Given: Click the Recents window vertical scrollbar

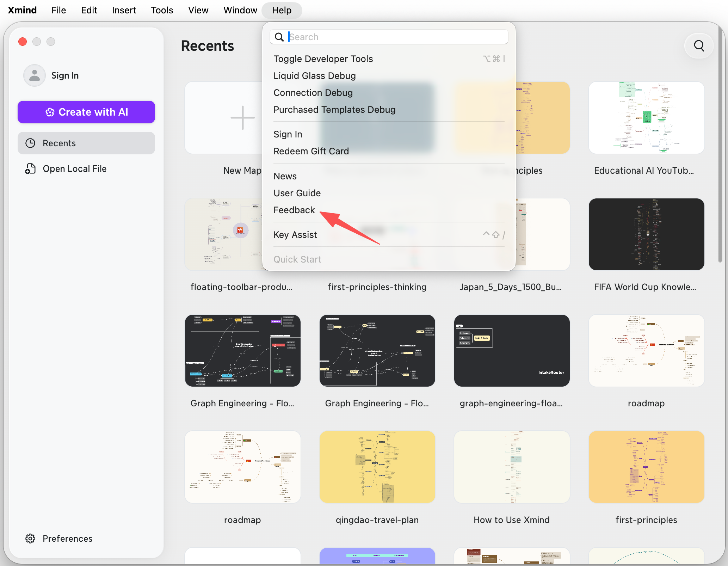Looking at the screenshot, I should point(720,144).
